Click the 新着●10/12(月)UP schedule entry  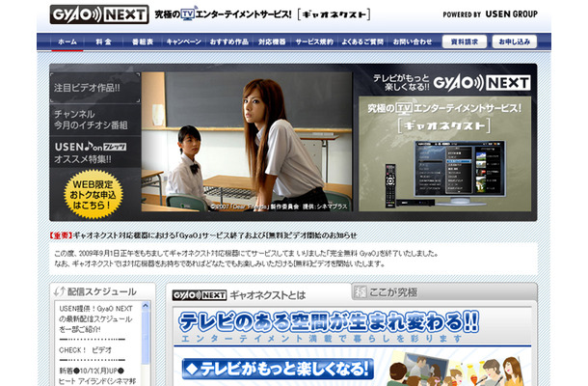click(x=92, y=371)
